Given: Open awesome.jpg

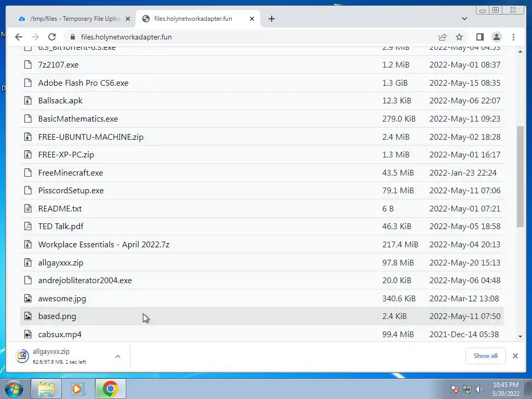Looking at the screenshot, I should click(62, 299).
